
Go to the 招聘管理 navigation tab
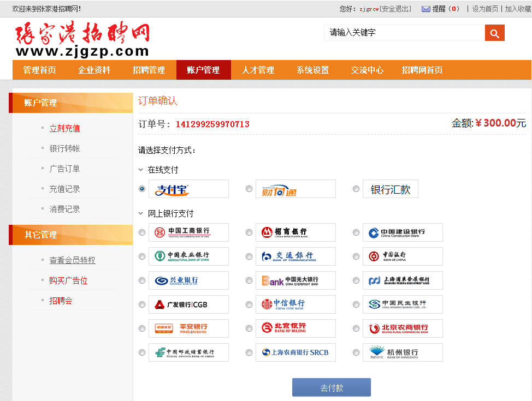149,70
